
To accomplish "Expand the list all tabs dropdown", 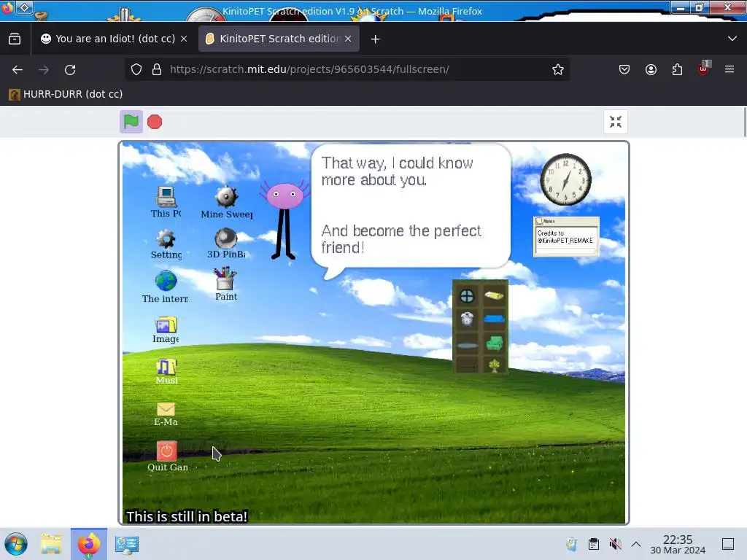I will pyautogui.click(x=732, y=39).
